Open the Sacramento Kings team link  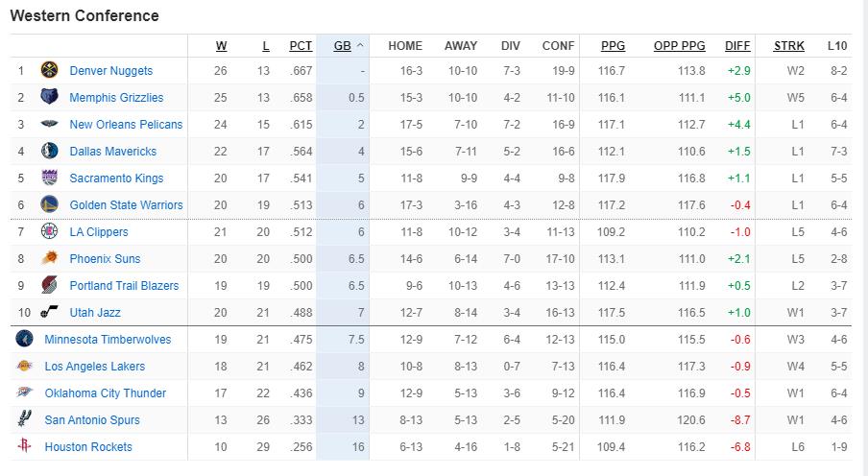(x=116, y=178)
